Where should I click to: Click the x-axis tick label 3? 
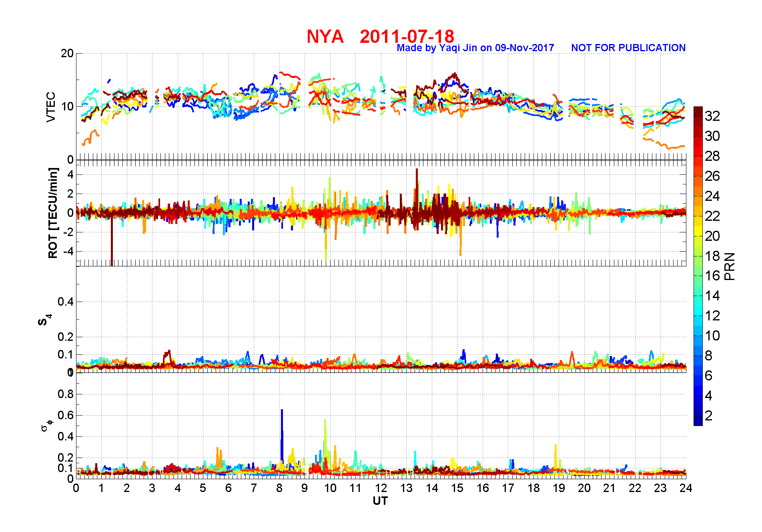(152, 488)
